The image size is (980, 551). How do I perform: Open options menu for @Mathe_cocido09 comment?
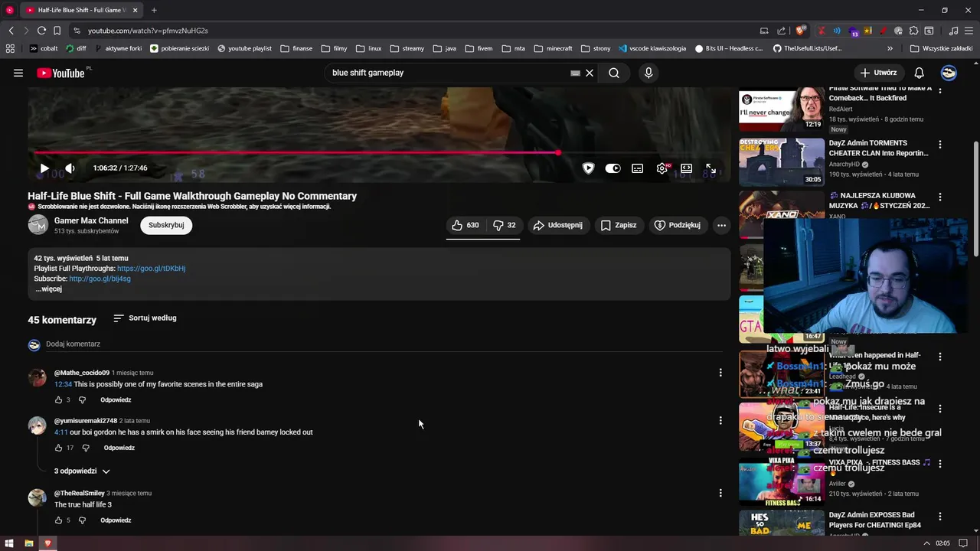point(720,373)
